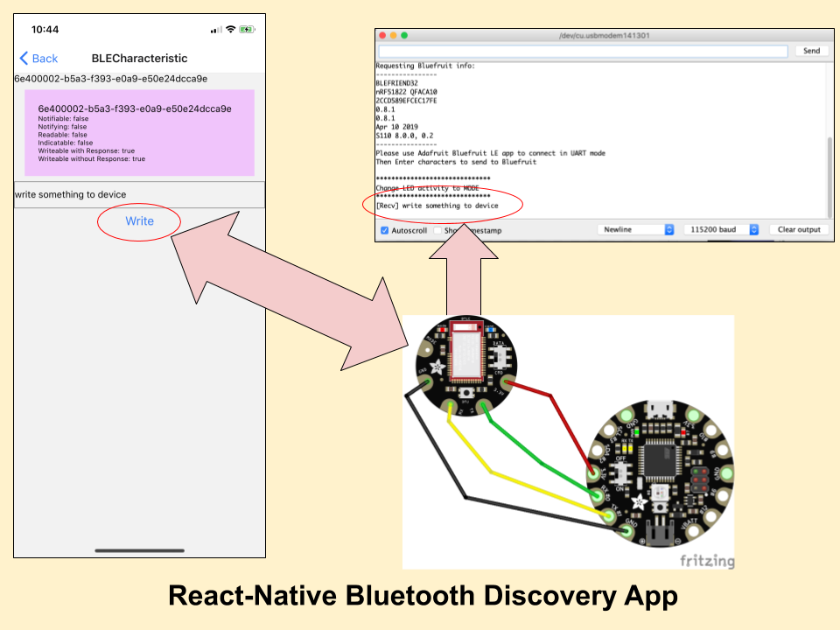Image resolution: width=840 pixels, height=630 pixels.
Task: Tap the battery icon in the status bar
Action: tap(248, 27)
